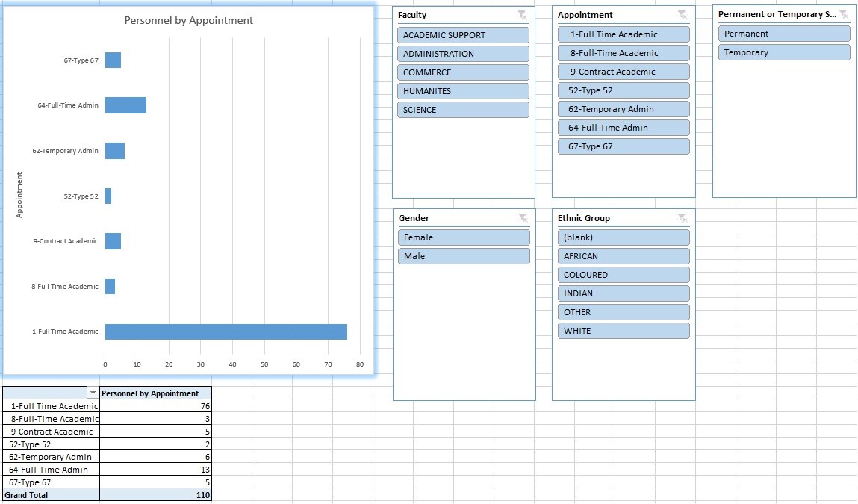This screenshot has height=504, width=858.
Task: Select ACADEMIC SUPPORT in Faculty slicer
Action: coord(463,35)
